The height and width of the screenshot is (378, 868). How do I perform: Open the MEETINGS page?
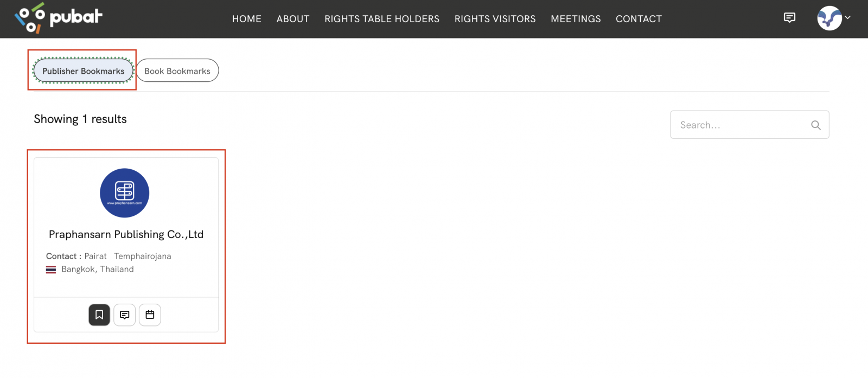tap(576, 19)
